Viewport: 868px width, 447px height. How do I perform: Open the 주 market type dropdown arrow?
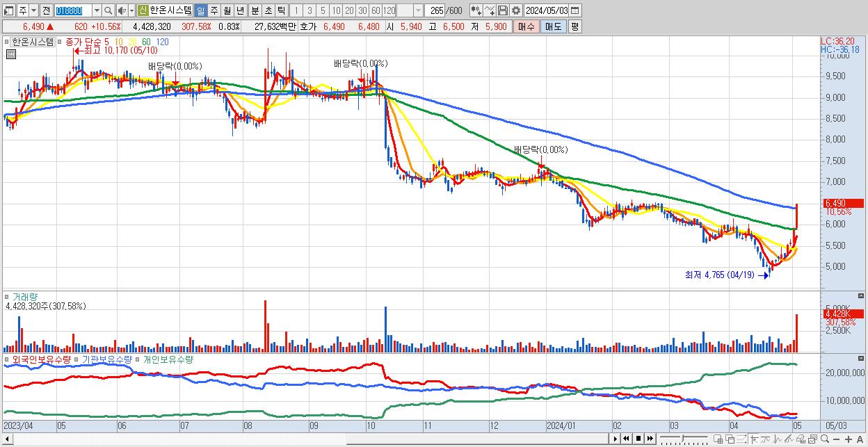point(33,10)
